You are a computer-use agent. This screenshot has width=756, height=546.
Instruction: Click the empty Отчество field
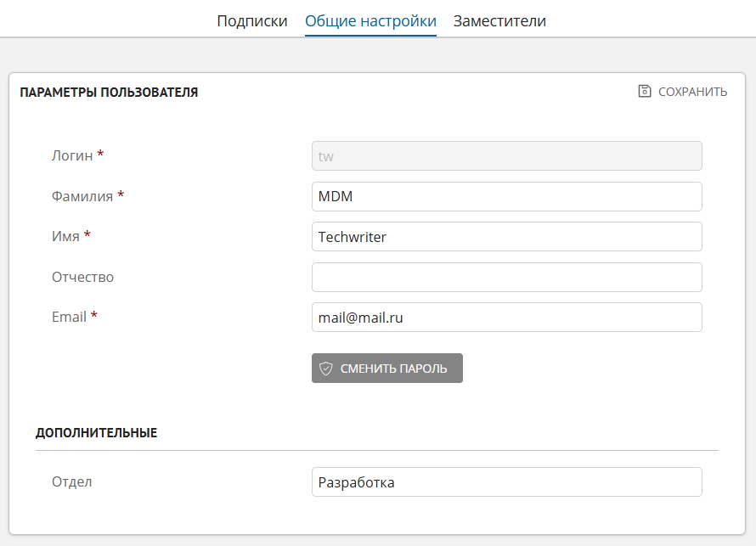click(x=506, y=277)
